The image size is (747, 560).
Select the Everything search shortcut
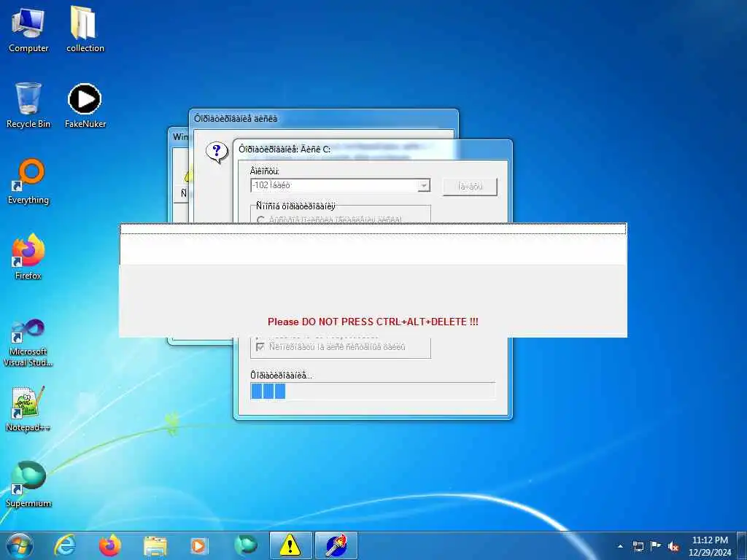pos(28,182)
